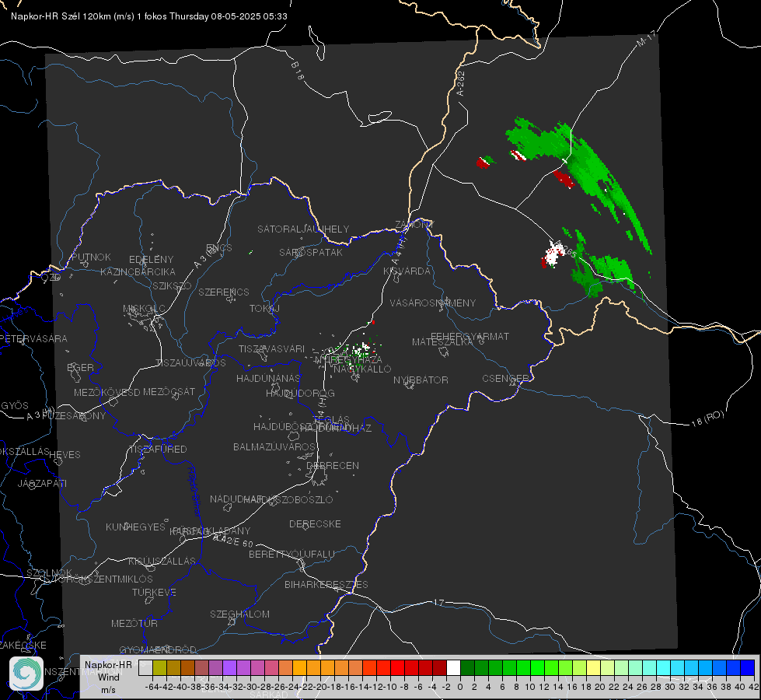This screenshot has height=700, width=761.
Task: Click the 'M-17' road label
Action: [646, 39]
